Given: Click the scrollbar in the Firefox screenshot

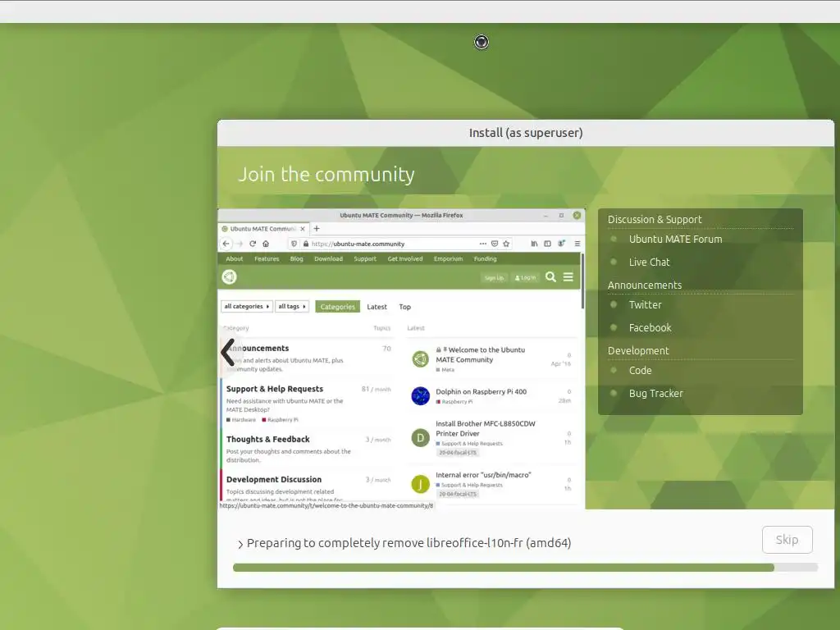Looking at the screenshot, I should (582, 282).
